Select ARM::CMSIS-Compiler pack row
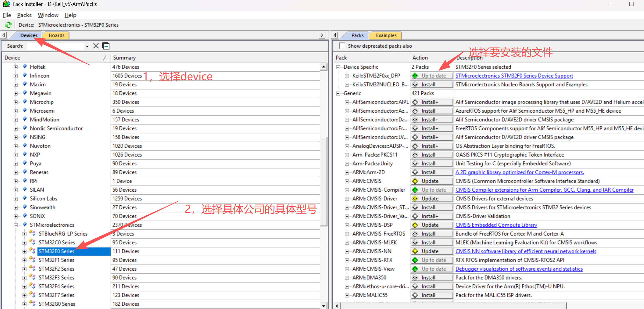 379,190
